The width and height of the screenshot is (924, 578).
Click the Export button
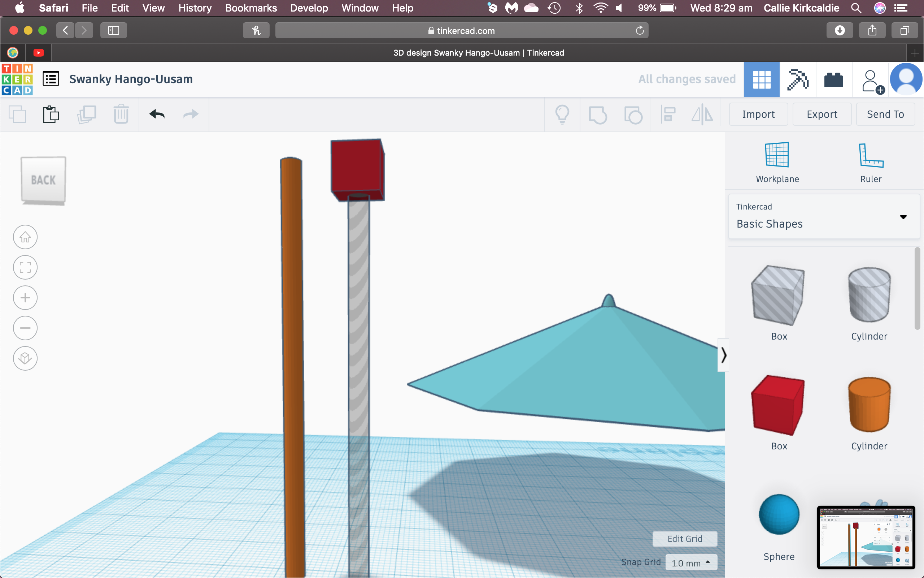click(821, 114)
